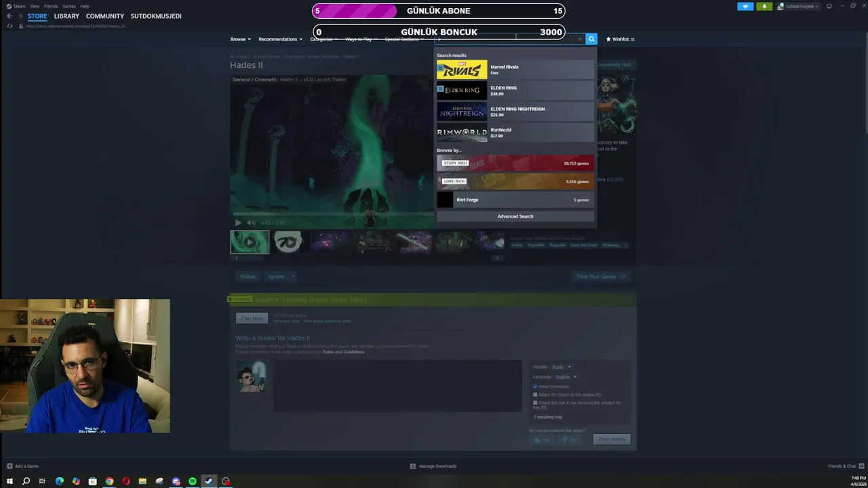The height and width of the screenshot is (488, 868).
Task: Open the Wishlist star link
Action: click(x=620, y=39)
